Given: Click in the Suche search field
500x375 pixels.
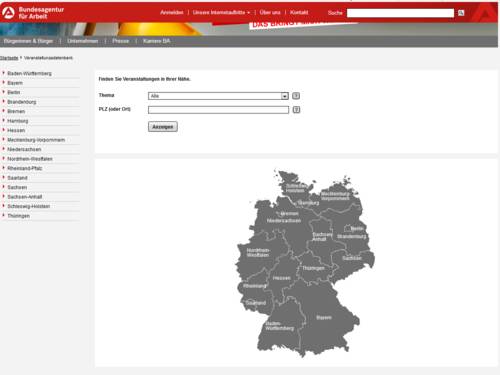Looking at the screenshot, I should click(x=400, y=13).
